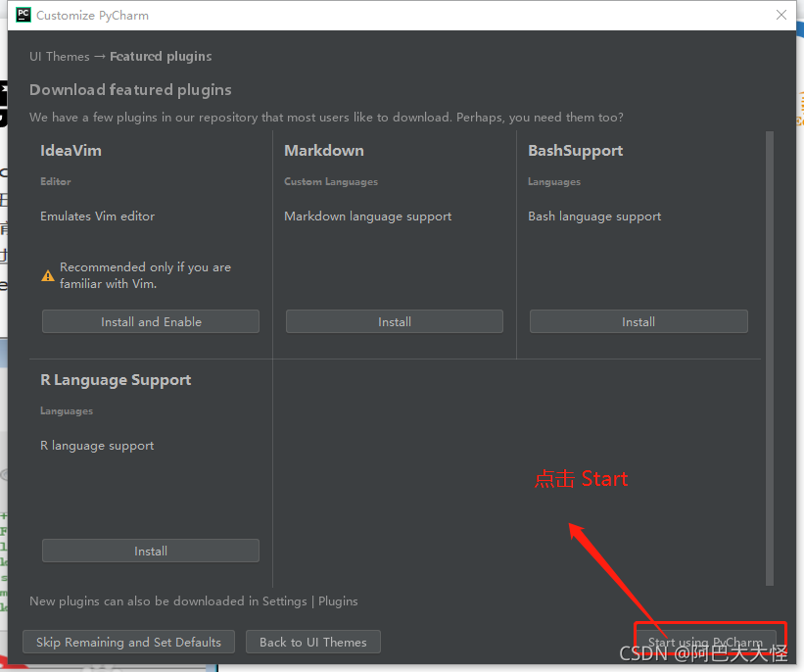The height and width of the screenshot is (672, 804).
Task: Click the BashSupport plugin title
Action: (575, 151)
